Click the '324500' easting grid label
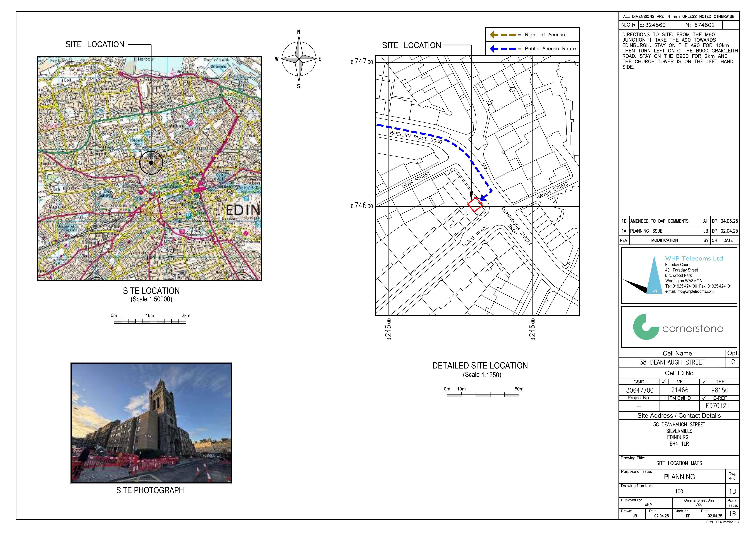 pos(389,329)
